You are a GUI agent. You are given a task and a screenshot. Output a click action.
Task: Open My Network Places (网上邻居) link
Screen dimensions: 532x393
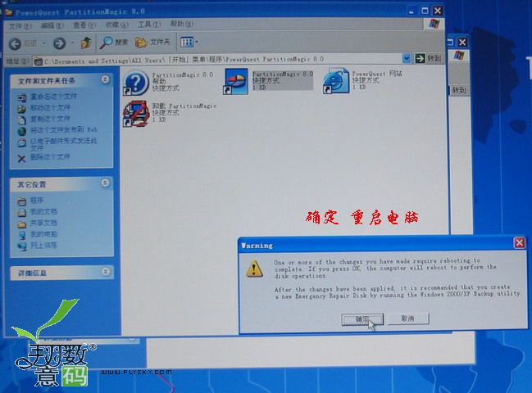pos(43,246)
